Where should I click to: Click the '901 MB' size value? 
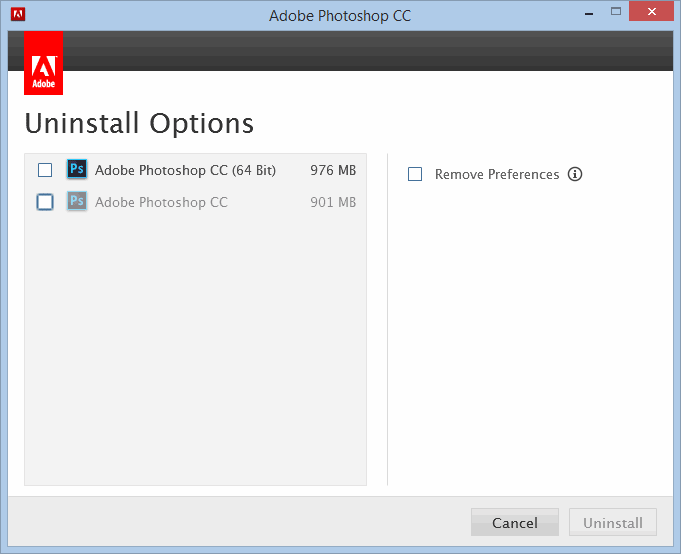(333, 202)
